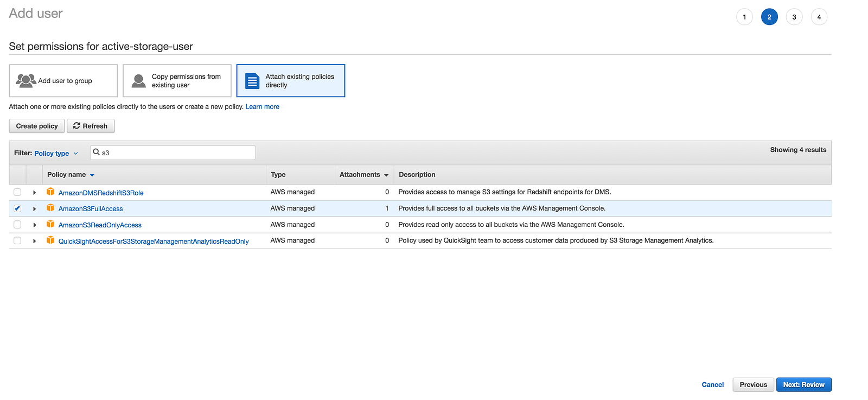
Task: Check the AmazonS3ReadOnlyAccess policy checkbox
Action: (x=17, y=225)
